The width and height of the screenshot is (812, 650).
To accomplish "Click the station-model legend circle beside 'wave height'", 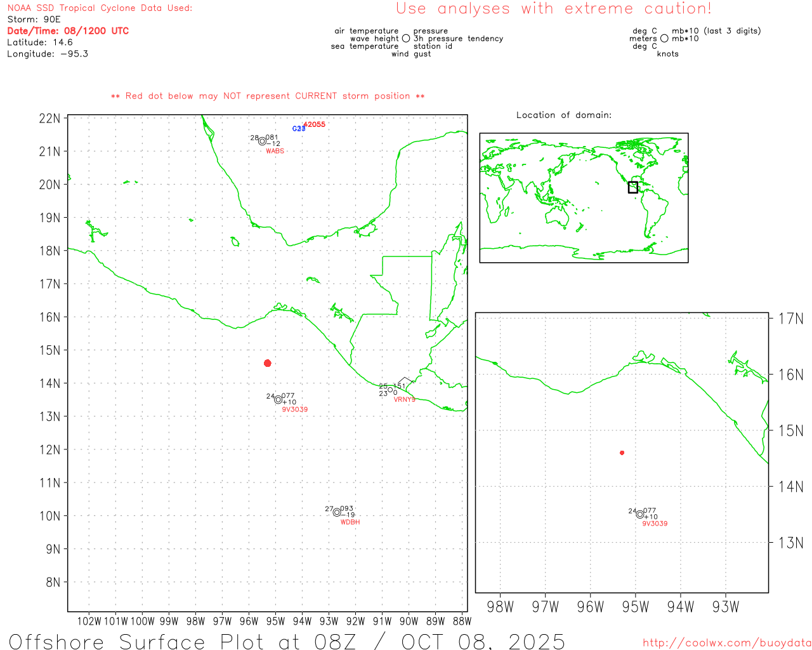I will (x=406, y=39).
